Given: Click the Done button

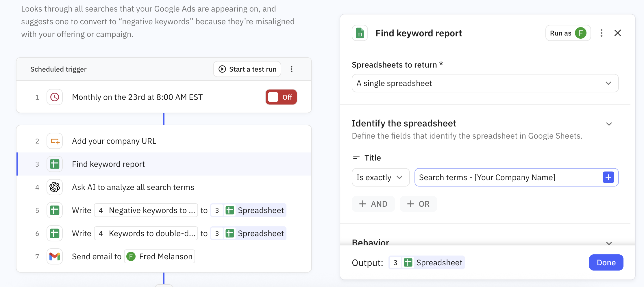Looking at the screenshot, I should coord(606,262).
